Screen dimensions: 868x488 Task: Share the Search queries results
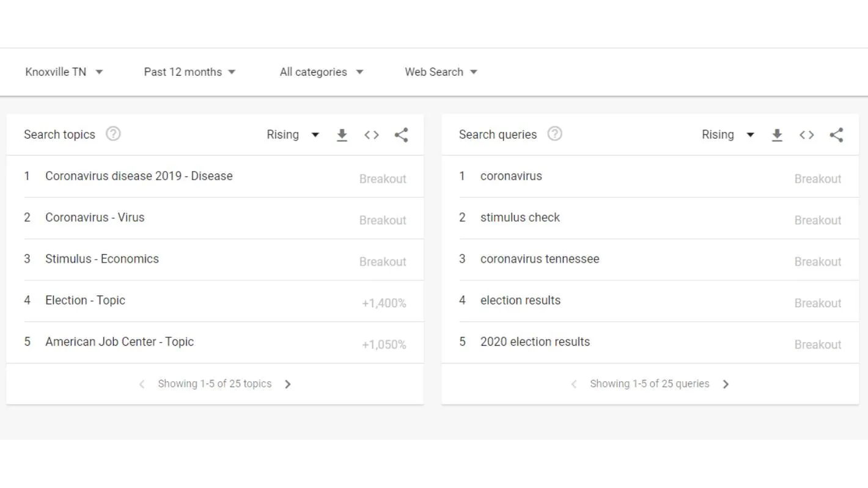coord(836,135)
